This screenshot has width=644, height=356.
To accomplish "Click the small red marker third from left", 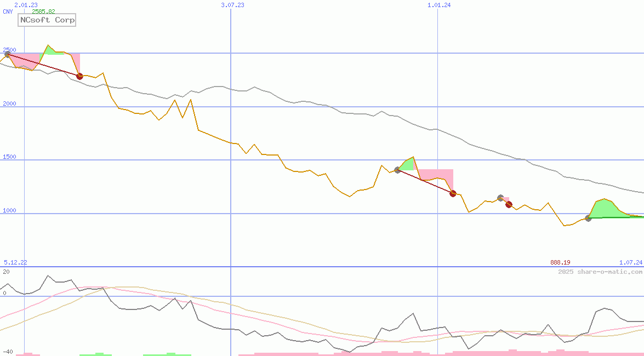I will 509,204.
